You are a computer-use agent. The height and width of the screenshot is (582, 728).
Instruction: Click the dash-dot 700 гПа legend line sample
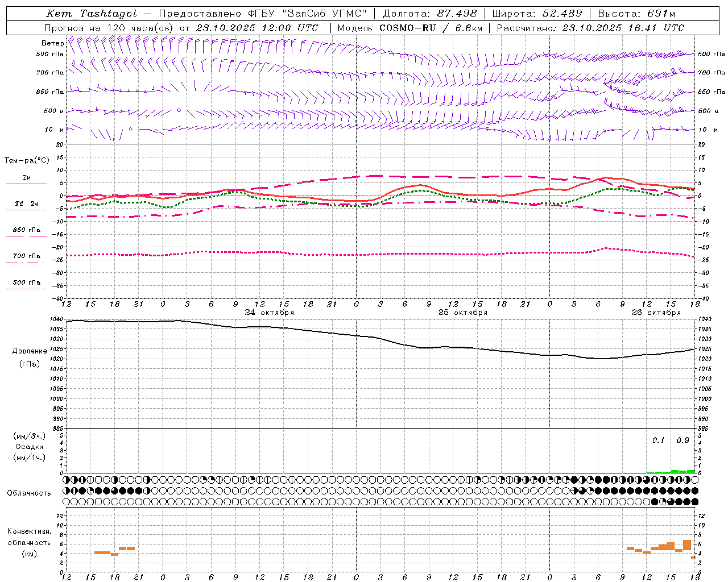click(x=25, y=263)
